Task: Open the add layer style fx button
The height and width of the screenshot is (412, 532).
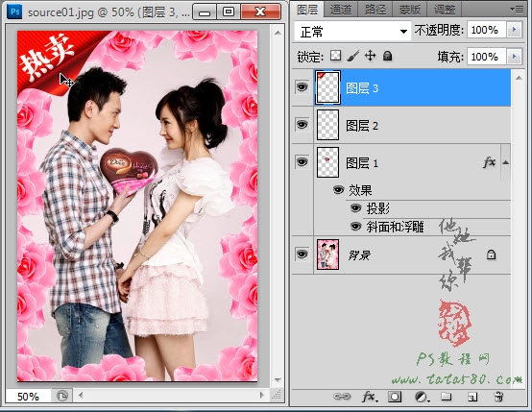Action: point(370,397)
